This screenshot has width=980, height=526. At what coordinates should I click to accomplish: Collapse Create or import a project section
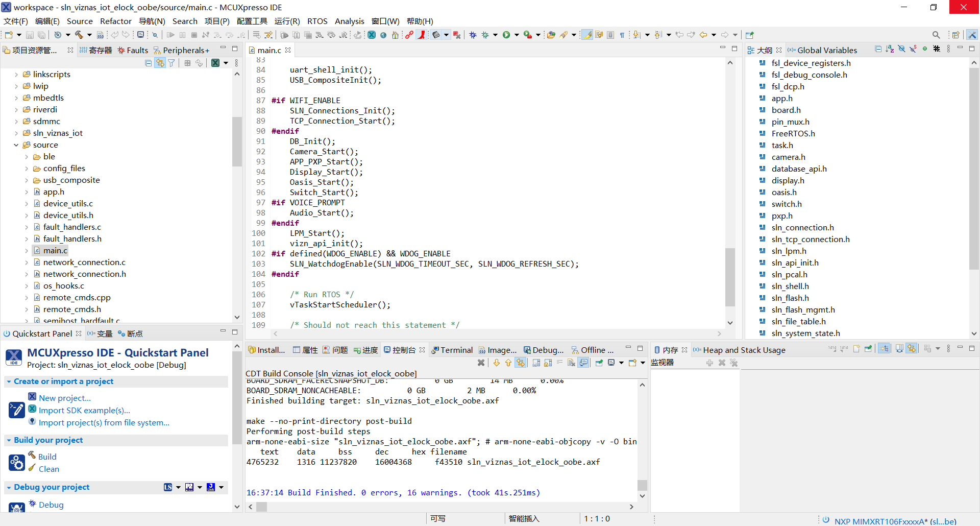9,382
